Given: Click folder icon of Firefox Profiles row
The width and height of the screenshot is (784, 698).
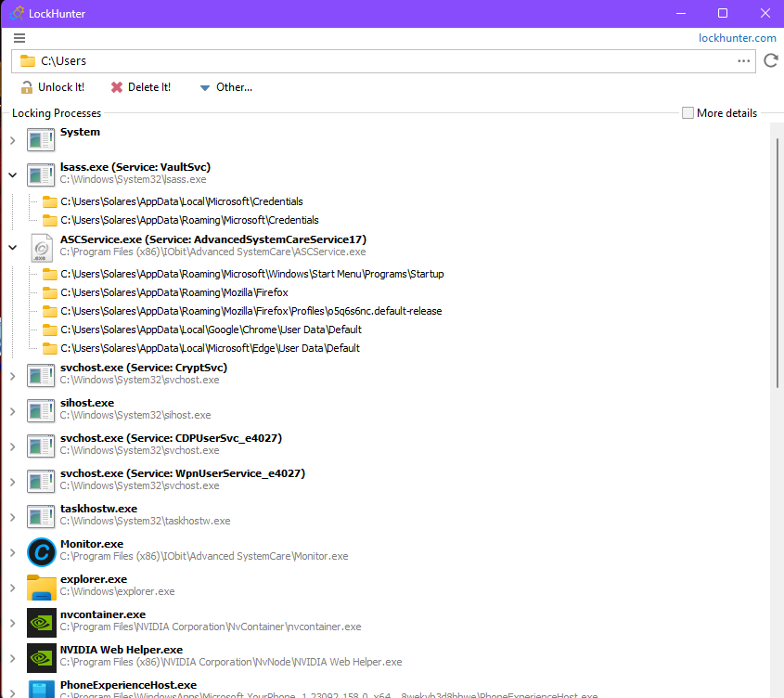Looking at the screenshot, I should point(49,311).
